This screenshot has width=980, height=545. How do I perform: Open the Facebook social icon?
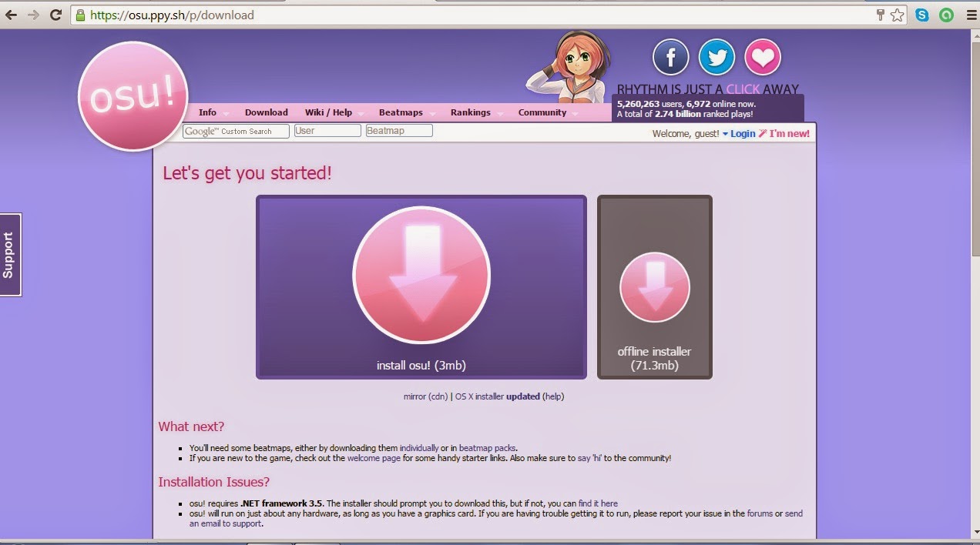[670, 58]
